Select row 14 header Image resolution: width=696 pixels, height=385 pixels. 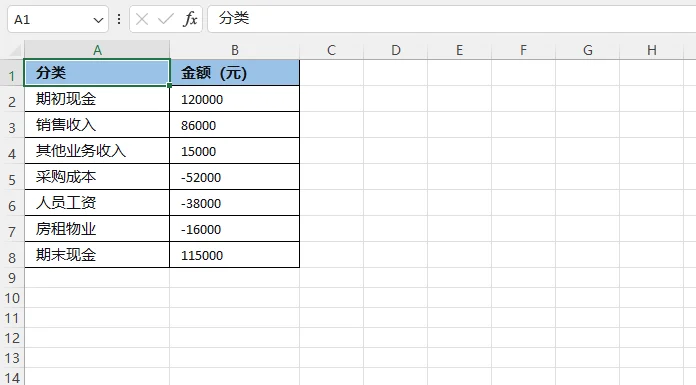[12, 377]
